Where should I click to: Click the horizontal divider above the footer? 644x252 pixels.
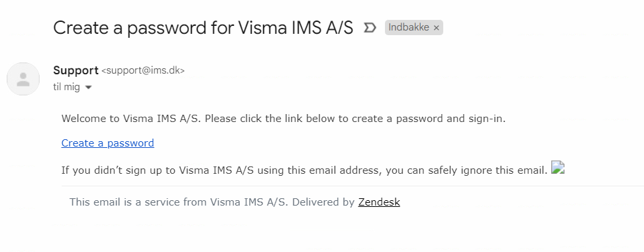point(352,186)
